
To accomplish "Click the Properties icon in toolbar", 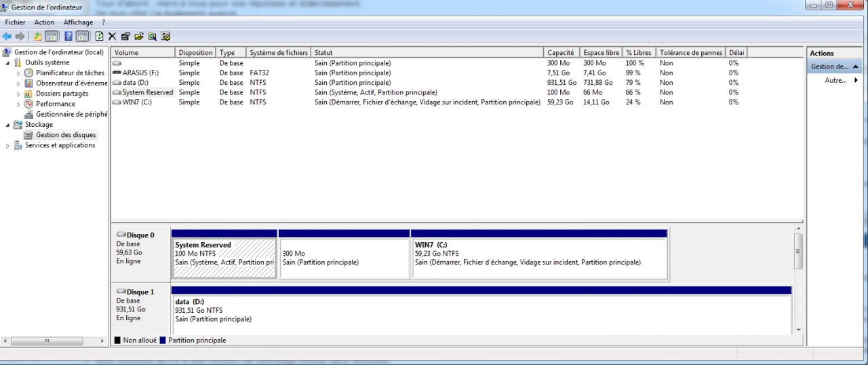I will point(125,36).
